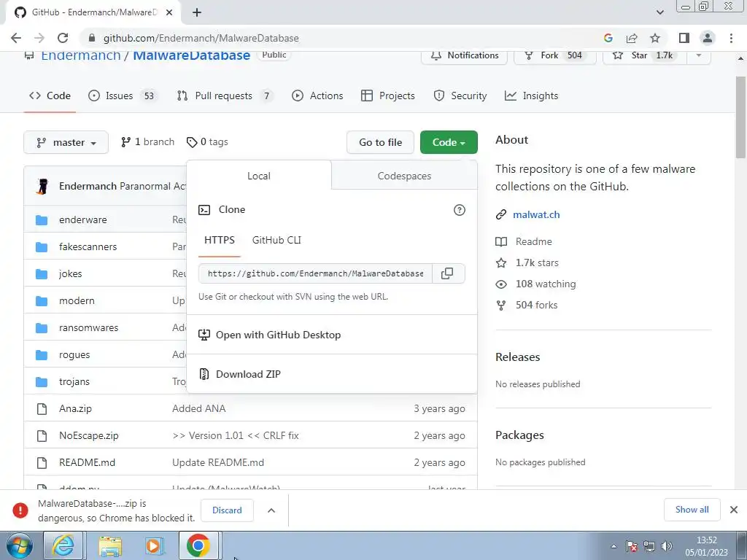Open the Pull requests tab
Screen dimensions: 747x560
tap(225, 96)
